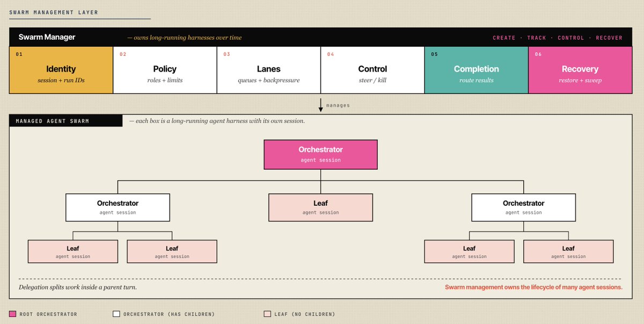The height and width of the screenshot is (324, 644).
Task: Click the 'ROOT ORCHESTRATOR' legend label
Action: pos(48,314)
